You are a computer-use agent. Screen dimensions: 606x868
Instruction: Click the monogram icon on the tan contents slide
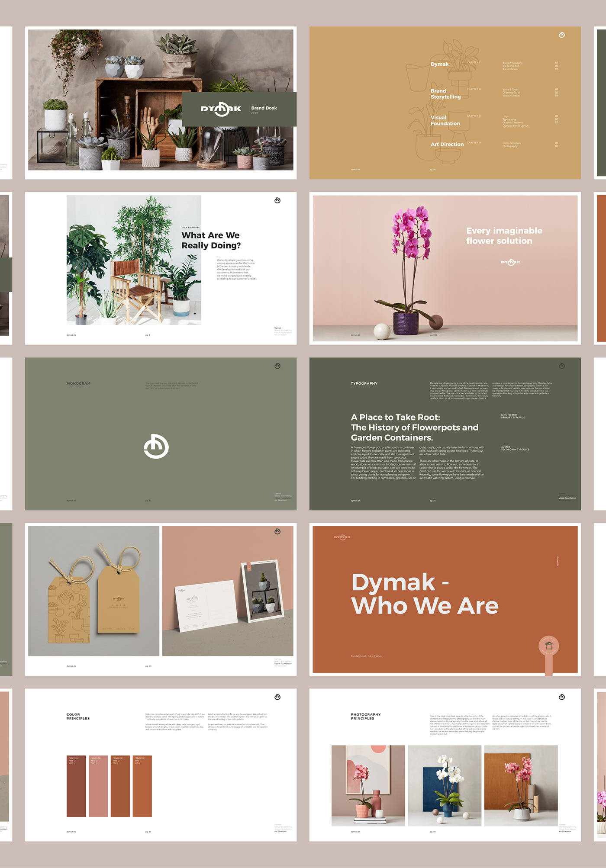(561, 35)
